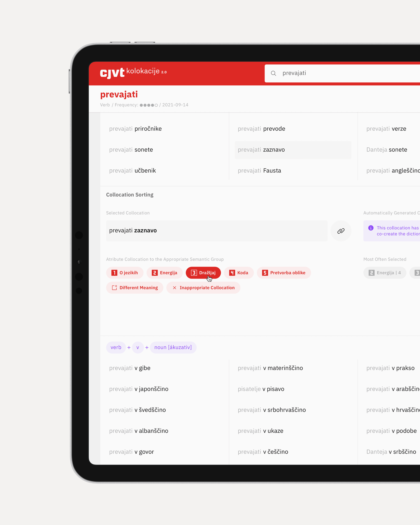This screenshot has width=420, height=525.
Task: Click the 'v' preposition tag
Action: click(138, 347)
